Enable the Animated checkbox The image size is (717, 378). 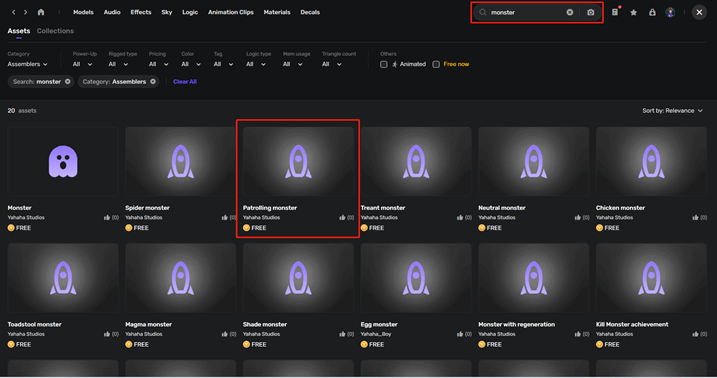click(384, 64)
